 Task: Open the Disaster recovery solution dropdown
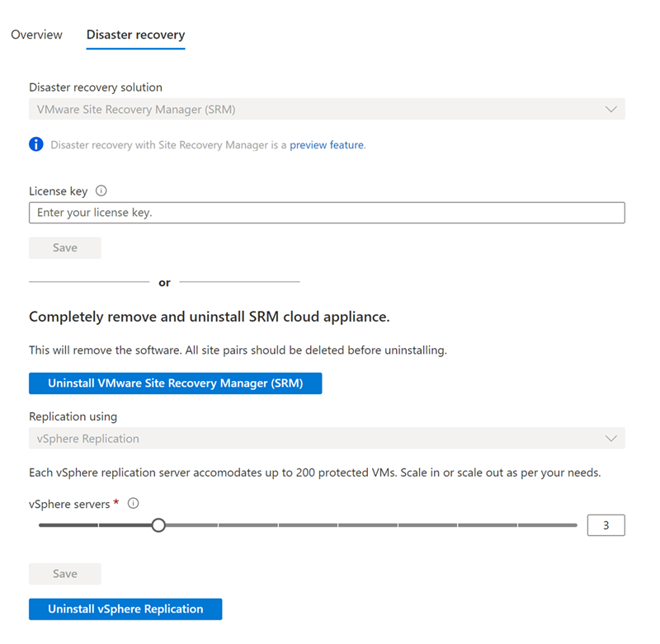pyautogui.click(x=327, y=110)
